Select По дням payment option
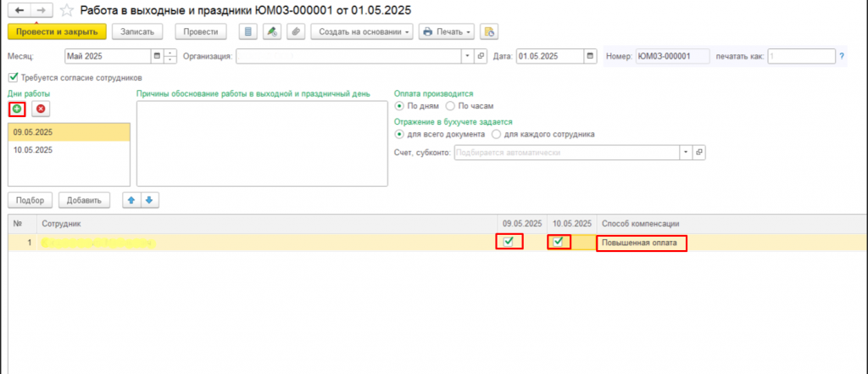Viewport: 868px width, 374px height. coord(398,105)
